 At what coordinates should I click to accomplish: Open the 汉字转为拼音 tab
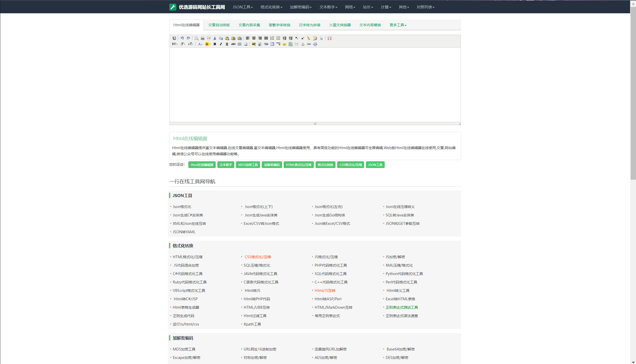pyautogui.click(x=309, y=25)
